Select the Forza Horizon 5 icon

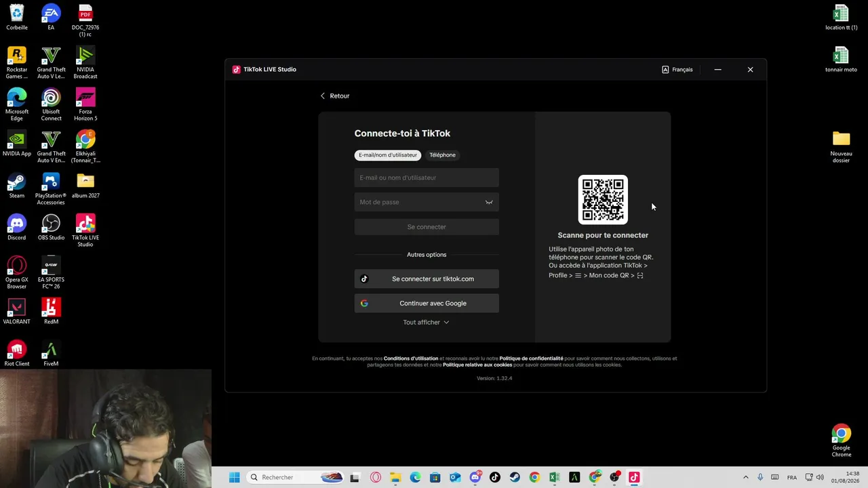(x=85, y=105)
